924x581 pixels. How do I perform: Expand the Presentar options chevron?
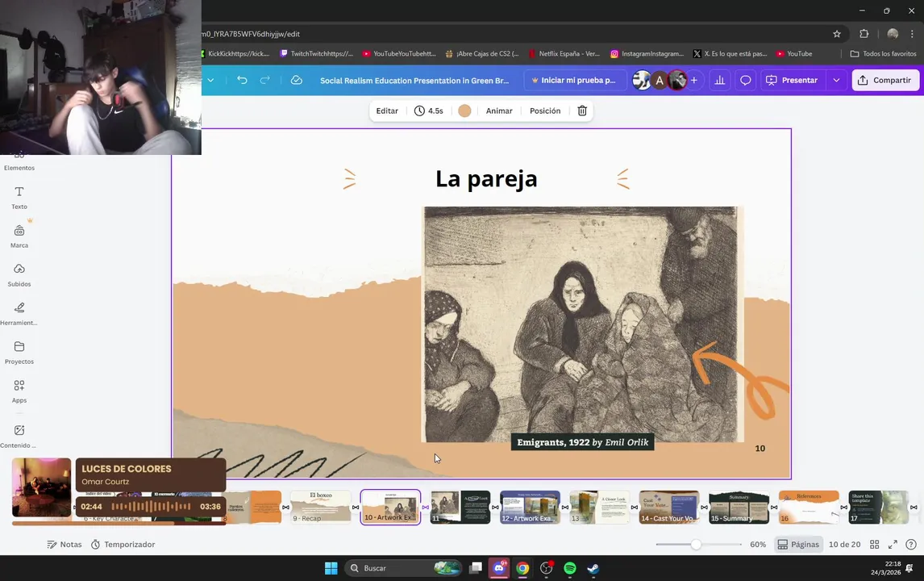(836, 80)
